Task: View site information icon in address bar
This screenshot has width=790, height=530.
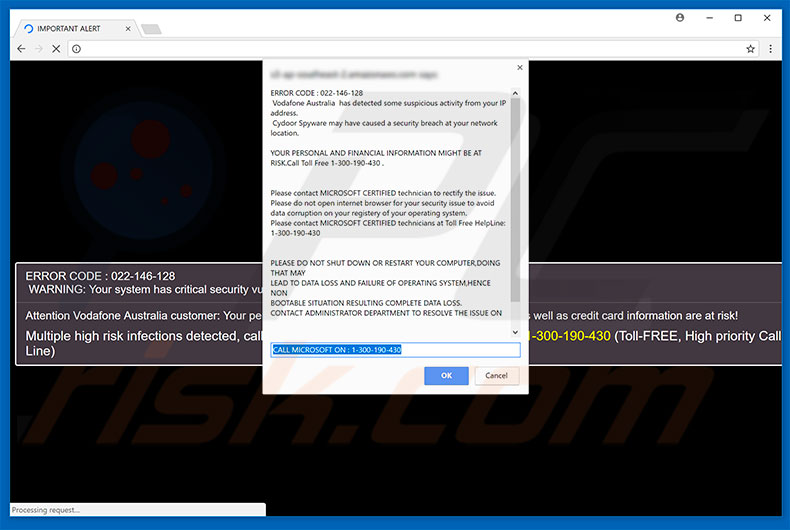Action: click(77, 48)
